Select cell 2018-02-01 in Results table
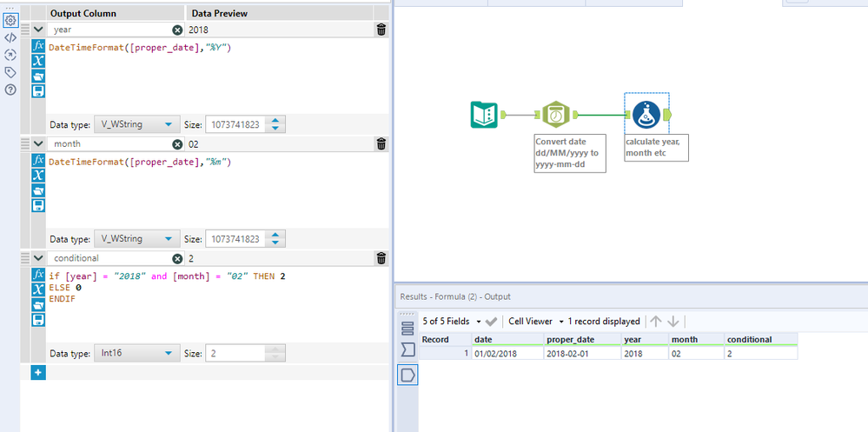The height and width of the screenshot is (432, 868). tap(582, 353)
